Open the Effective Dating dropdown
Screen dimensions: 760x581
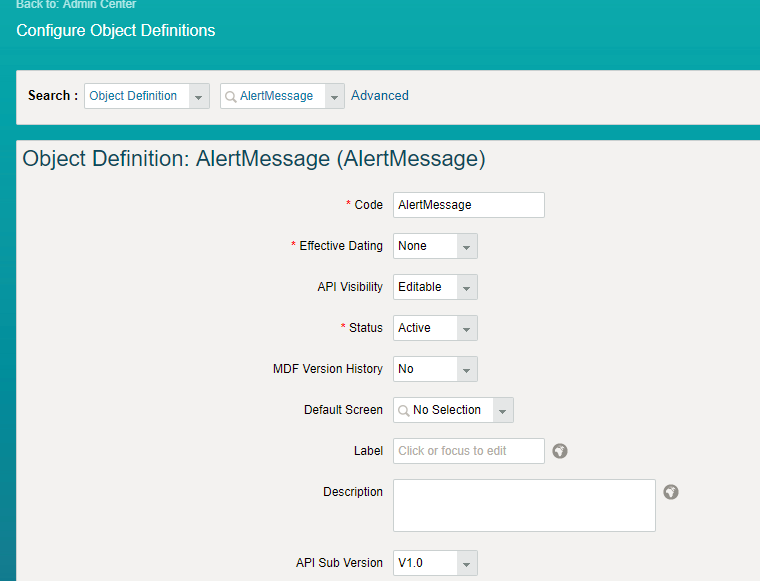tap(467, 246)
